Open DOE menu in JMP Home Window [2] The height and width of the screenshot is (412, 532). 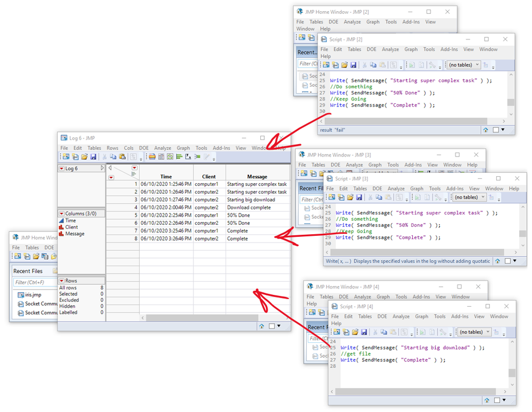pyautogui.click(x=333, y=22)
